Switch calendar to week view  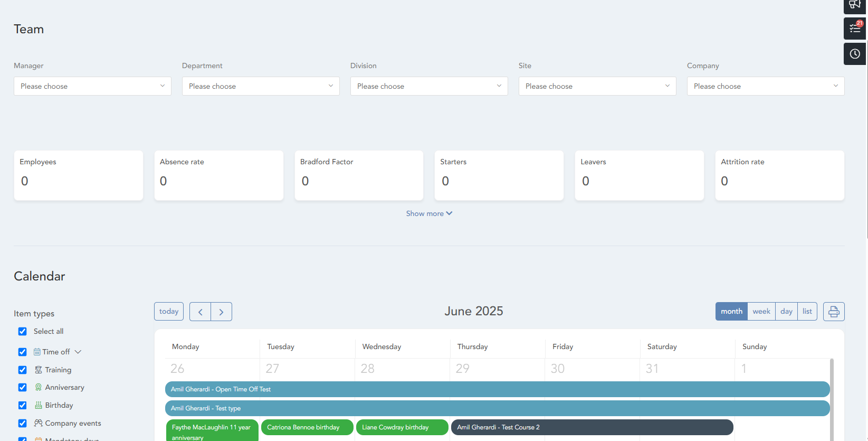pyautogui.click(x=761, y=312)
